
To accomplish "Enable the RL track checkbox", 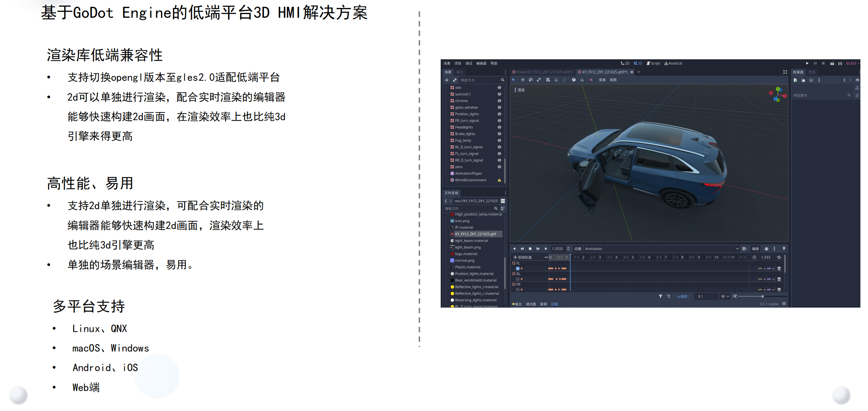I will (x=518, y=279).
